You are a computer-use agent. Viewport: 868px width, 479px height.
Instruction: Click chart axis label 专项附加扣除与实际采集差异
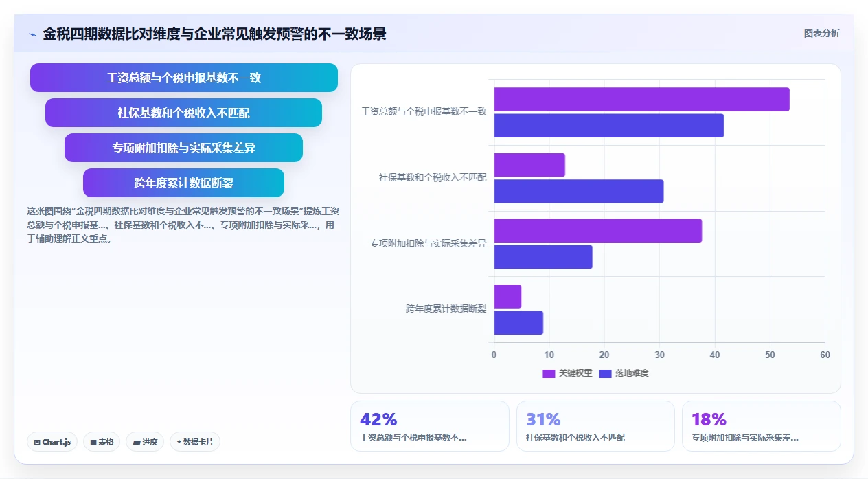429,243
